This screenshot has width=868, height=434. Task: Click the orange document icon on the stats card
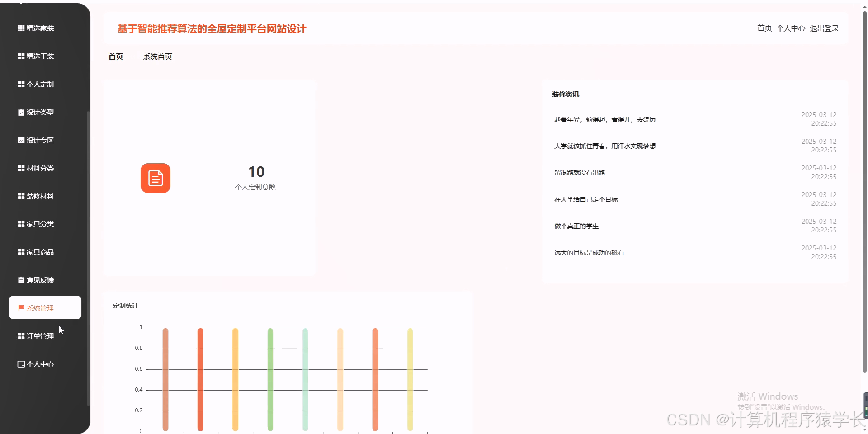(156, 178)
